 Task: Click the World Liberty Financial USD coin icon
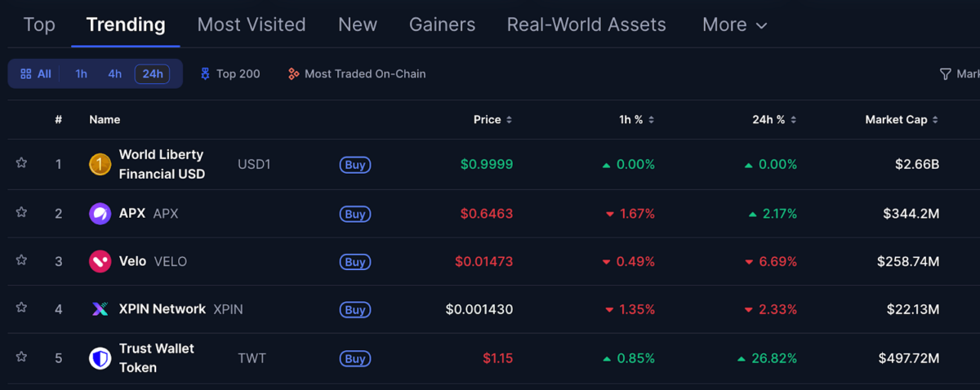(x=100, y=165)
